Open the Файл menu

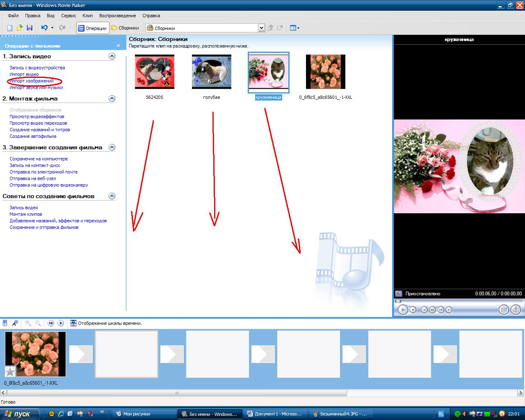(13, 16)
